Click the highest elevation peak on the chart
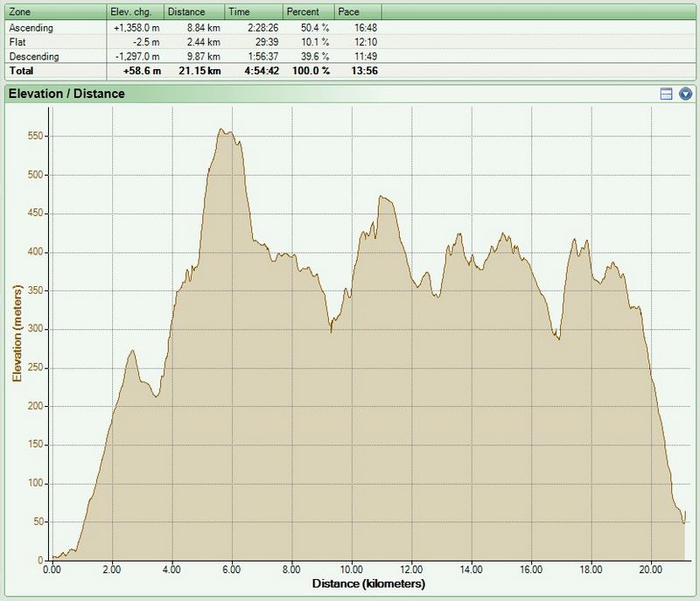The image size is (700, 601). pyautogui.click(x=224, y=130)
